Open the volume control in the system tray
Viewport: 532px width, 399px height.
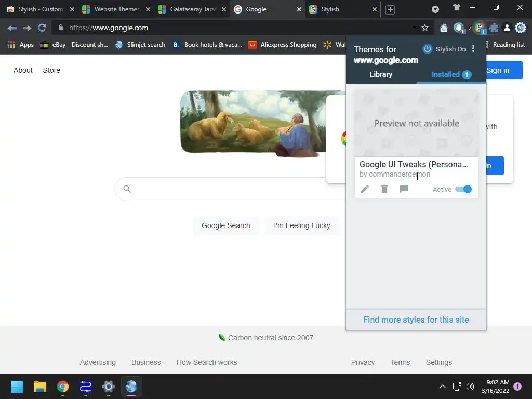[x=470, y=387]
